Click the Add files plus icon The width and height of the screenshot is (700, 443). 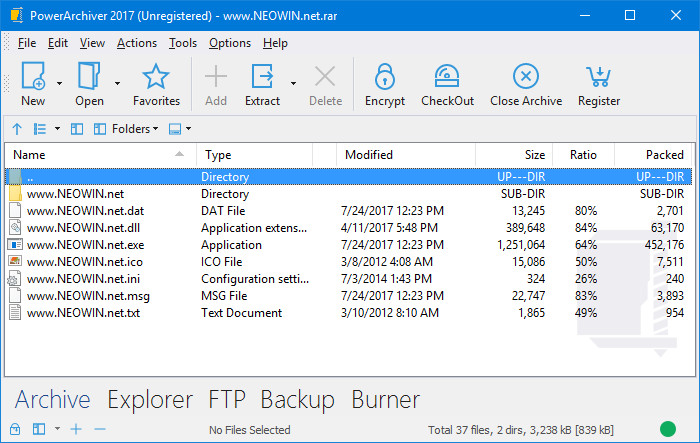[x=216, y=76]
